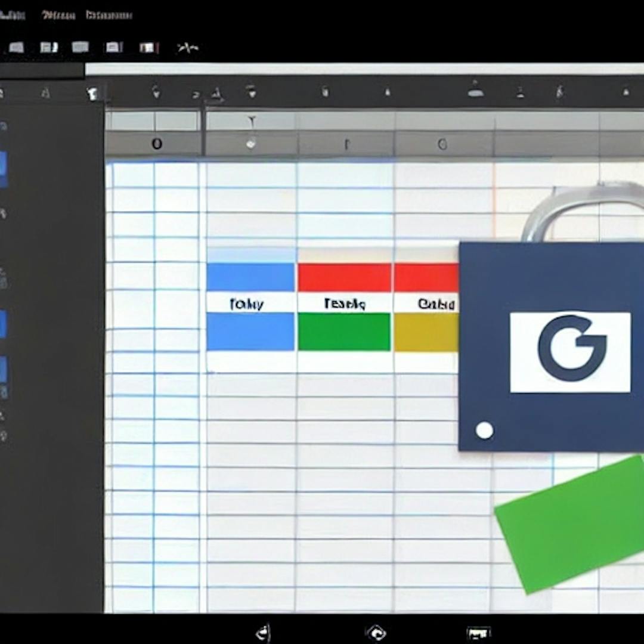
Task: Select the cell labeled Teselq
Action: [344, 304]
